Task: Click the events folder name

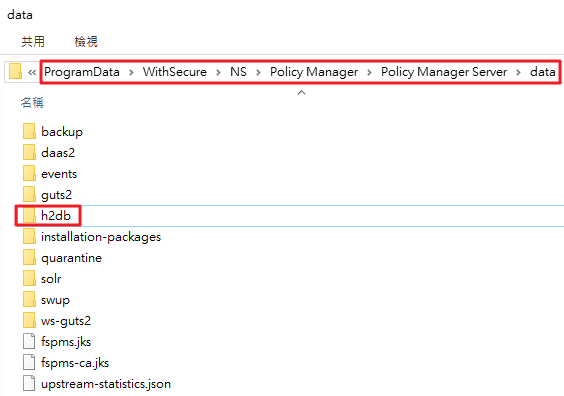Action: [x=59, y=174]
